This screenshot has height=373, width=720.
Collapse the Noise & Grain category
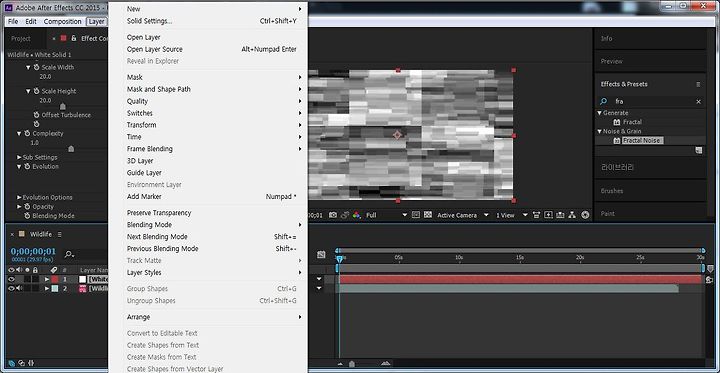coord(600,131)
